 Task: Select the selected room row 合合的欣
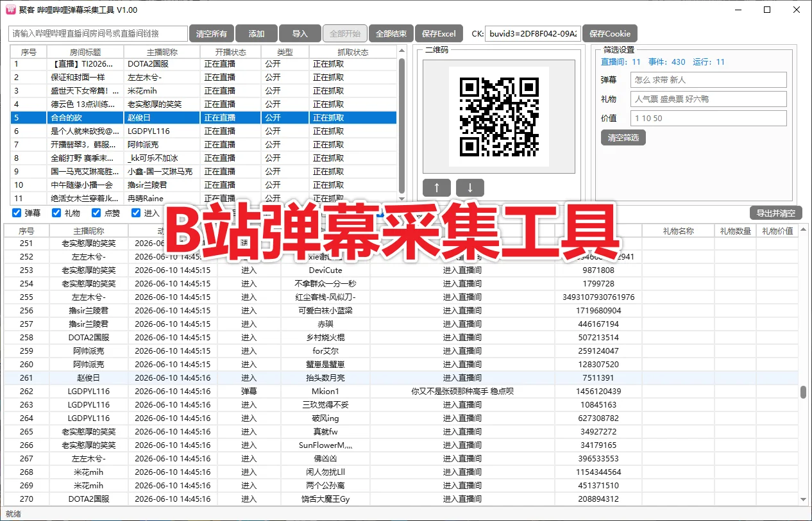coord(203,117)
